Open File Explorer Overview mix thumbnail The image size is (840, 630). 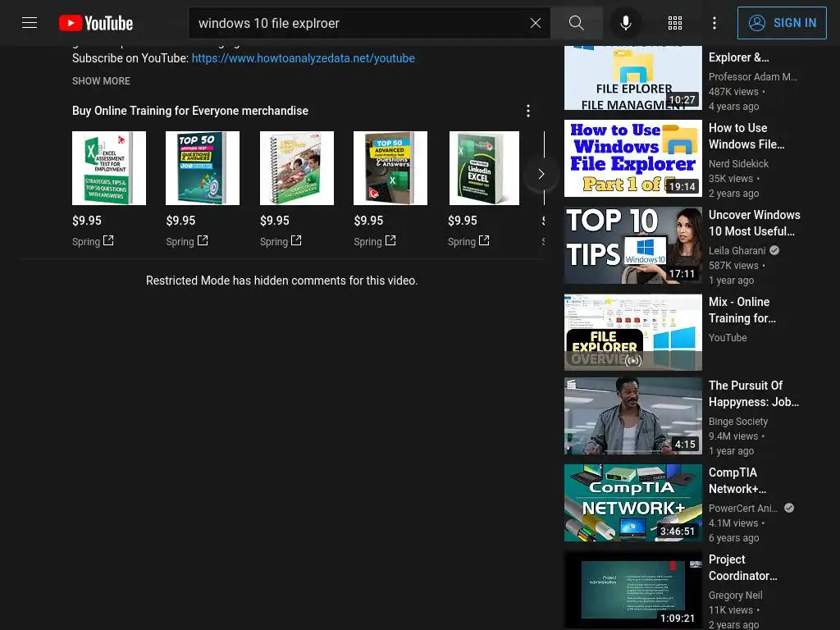(x=632, y=332)
